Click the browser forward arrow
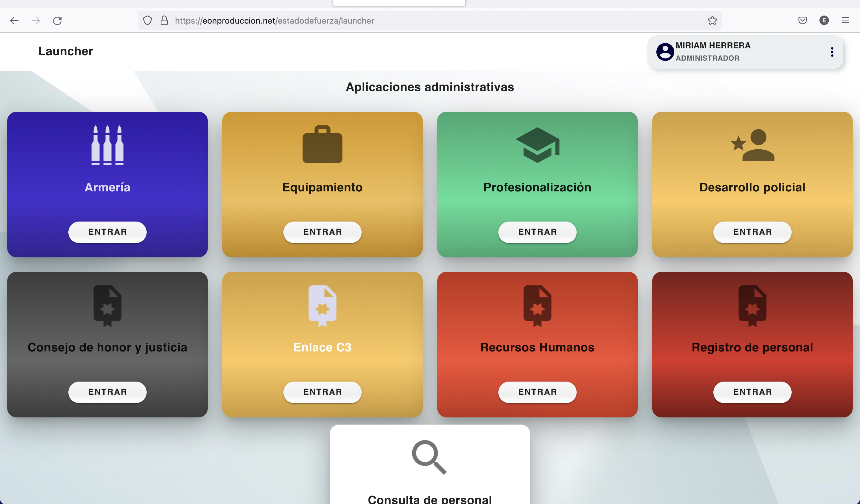Viewport: 860px width, 504px height. point(36,21)
